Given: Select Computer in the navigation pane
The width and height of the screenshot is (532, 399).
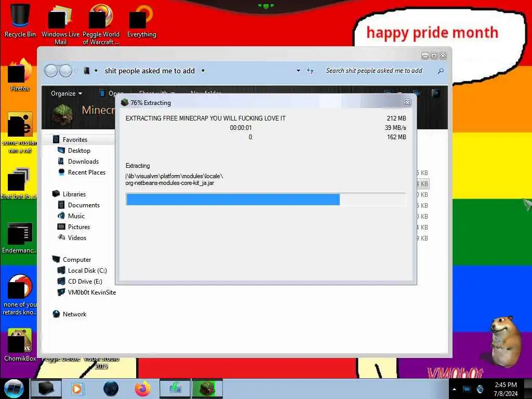Looking at the screenshot, I should [x=77, y=260].
